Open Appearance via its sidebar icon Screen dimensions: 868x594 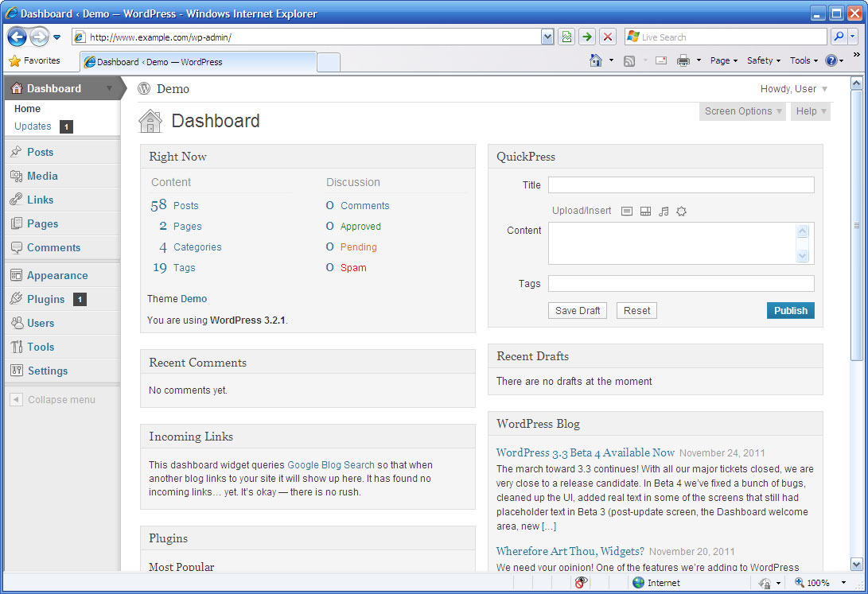tap(16, 275)
